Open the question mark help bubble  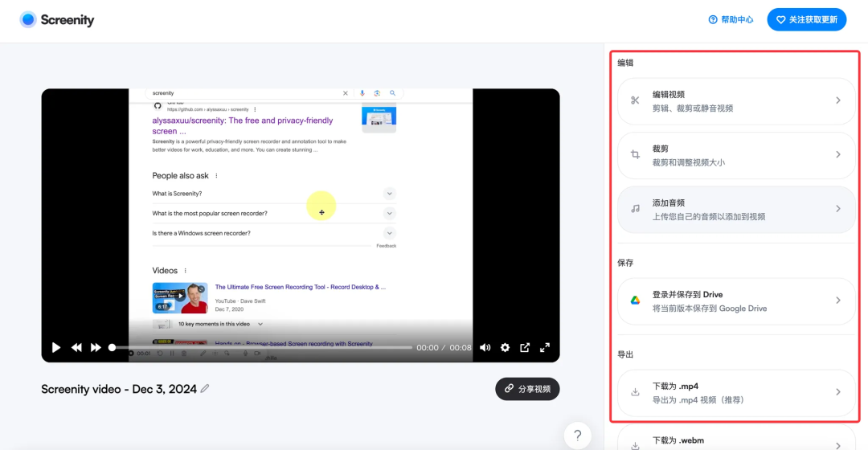click(577, 436)
